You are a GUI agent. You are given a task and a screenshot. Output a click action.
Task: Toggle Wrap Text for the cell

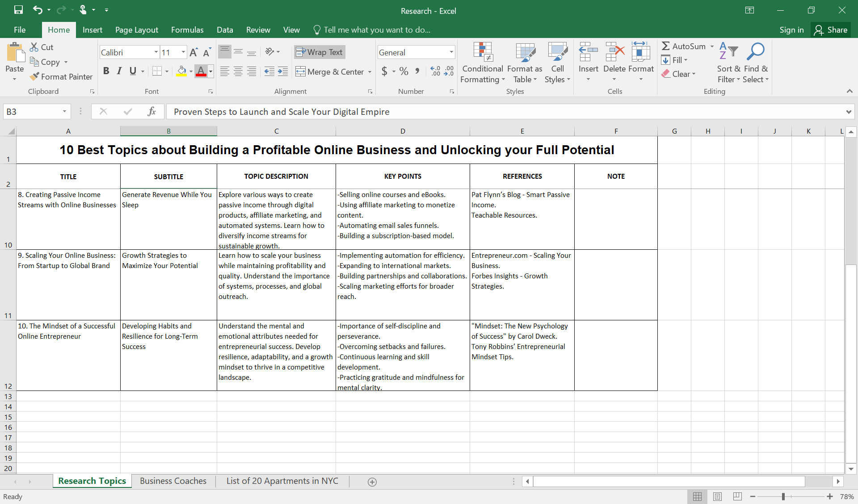(320, 52)
